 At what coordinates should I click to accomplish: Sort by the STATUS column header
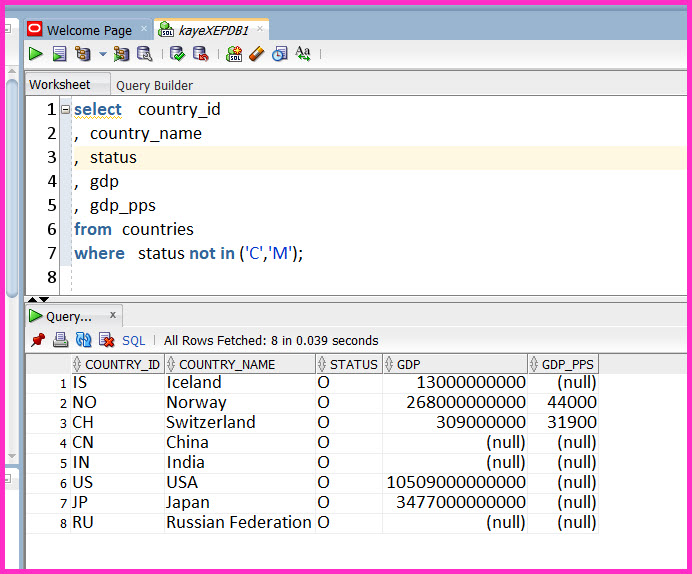(x=349, y=364)
